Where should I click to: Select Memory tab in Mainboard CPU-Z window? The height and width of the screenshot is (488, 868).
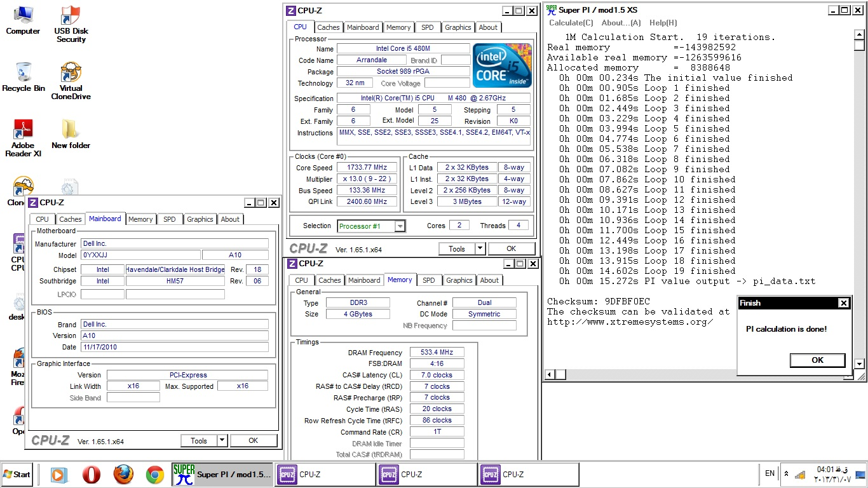click(140, 219)
